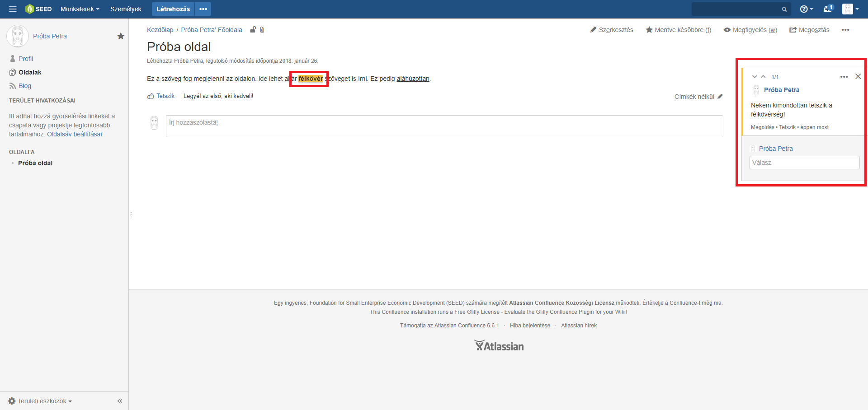Open the Területi eszközök dropdown
This screenshot has height=410, width=868.
pyautogui.click(x=40, y=401)
